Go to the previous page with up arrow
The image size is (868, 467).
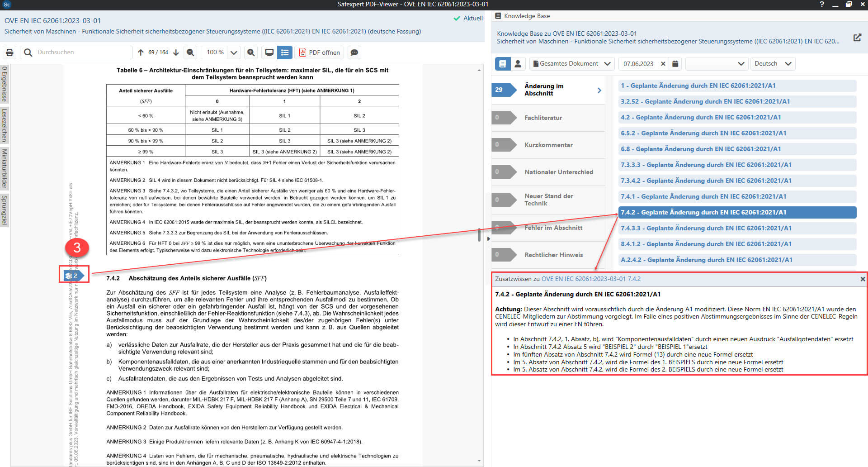coord(141,52)
